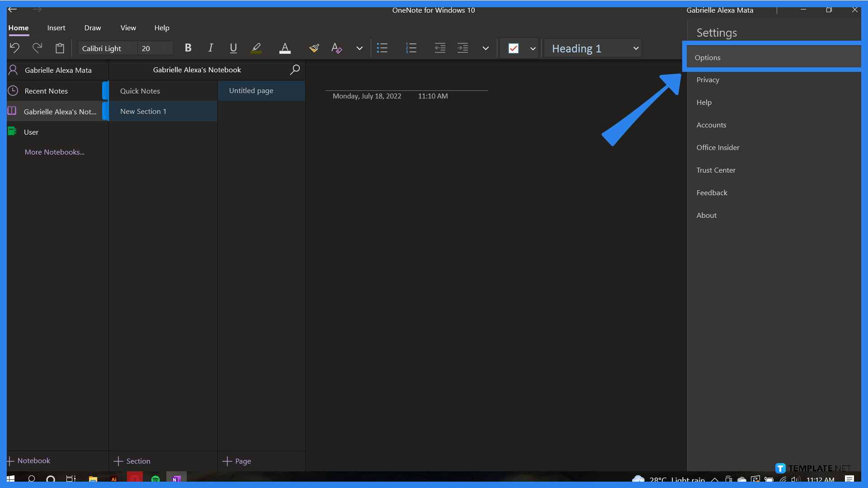Open the font color picker
Viewport: 868px width, 488px height.
tap(285, 48)
